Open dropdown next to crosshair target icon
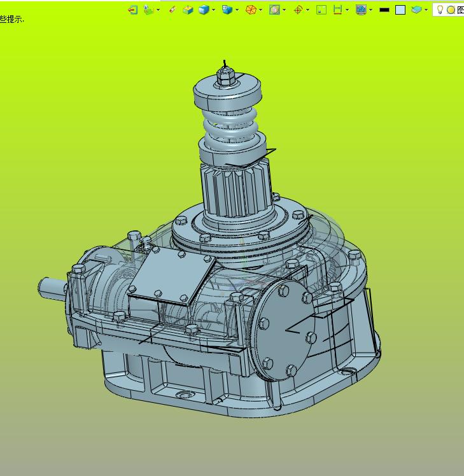The width and height of the screenshot is (464, 476). pyautogui.click(x=308, y=10)
